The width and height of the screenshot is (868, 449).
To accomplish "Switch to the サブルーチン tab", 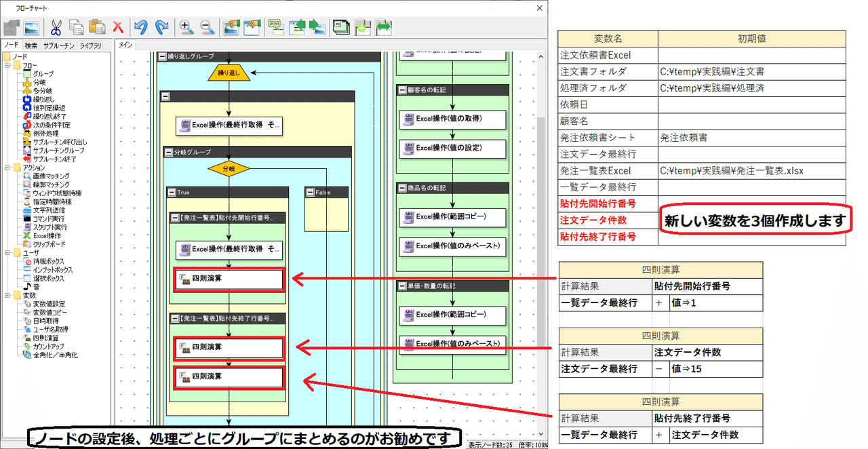I will tap(58, 45).
